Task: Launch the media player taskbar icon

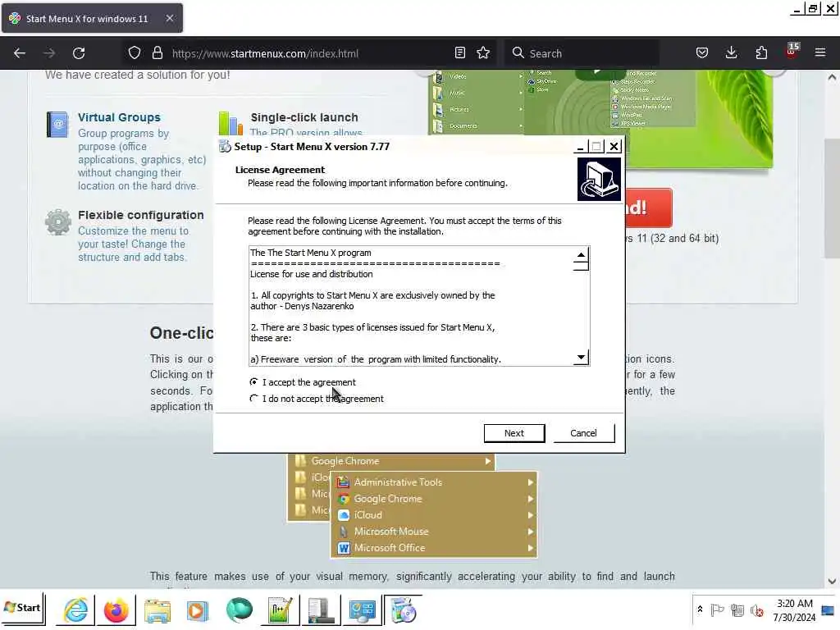Action: pos(197,610)
